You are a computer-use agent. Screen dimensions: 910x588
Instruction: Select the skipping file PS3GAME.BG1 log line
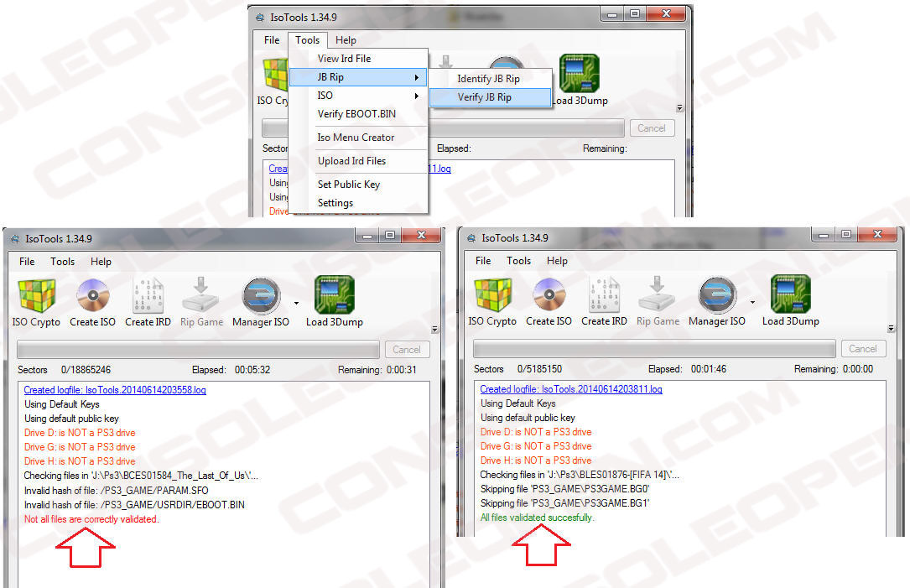[564, 503]
